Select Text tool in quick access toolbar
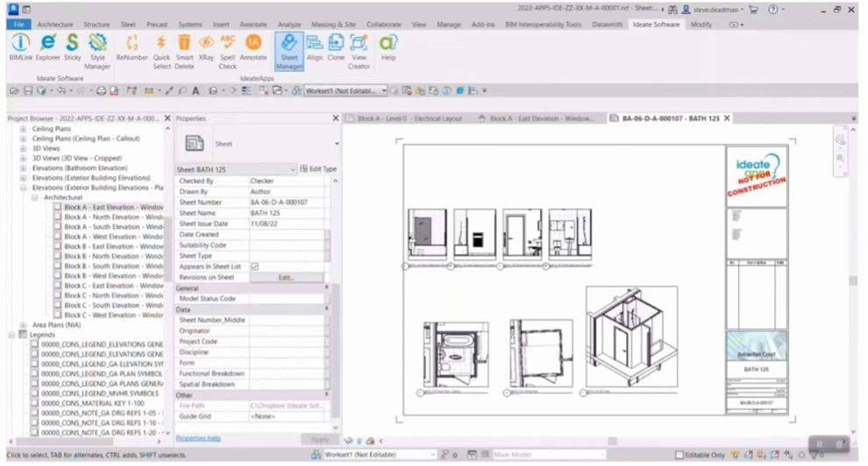 pos(196,91)
